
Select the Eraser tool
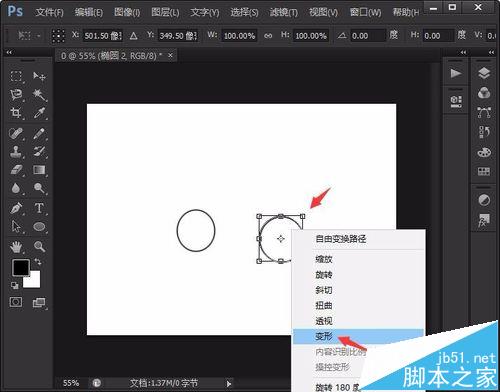coord(16,170)
